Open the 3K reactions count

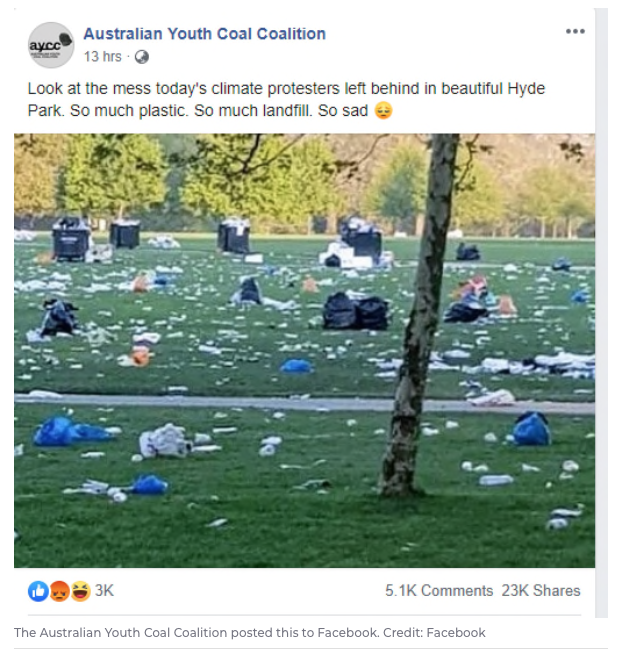(x=104, y=590)
